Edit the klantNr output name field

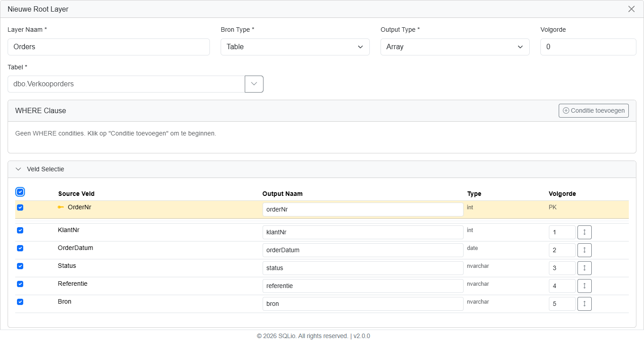pyautogui.click(x=363, y=232)
